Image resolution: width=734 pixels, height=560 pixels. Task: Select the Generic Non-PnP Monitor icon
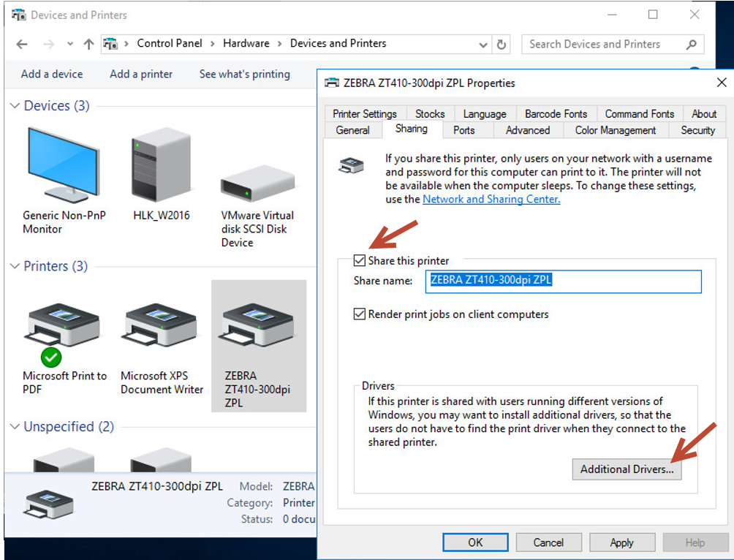point(61,166)
